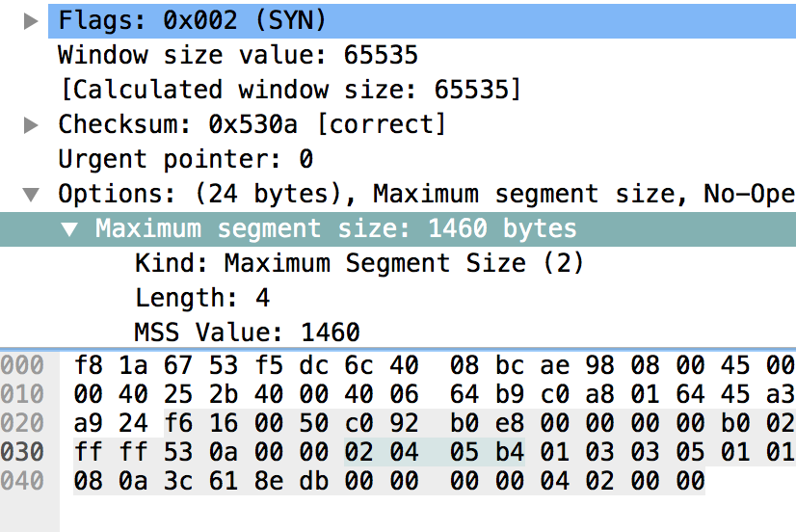Expand the Checksum: 0x530a disclosure triangle
796x532 pixels.
[x=31, y=124]
